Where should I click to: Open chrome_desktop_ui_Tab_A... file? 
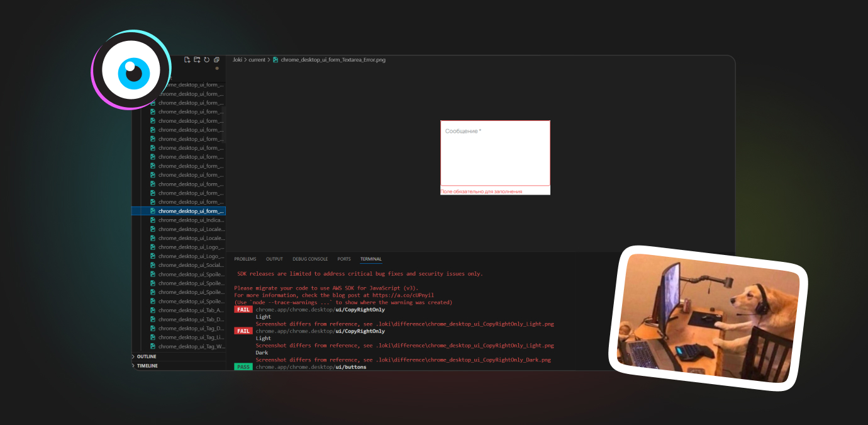191,310
